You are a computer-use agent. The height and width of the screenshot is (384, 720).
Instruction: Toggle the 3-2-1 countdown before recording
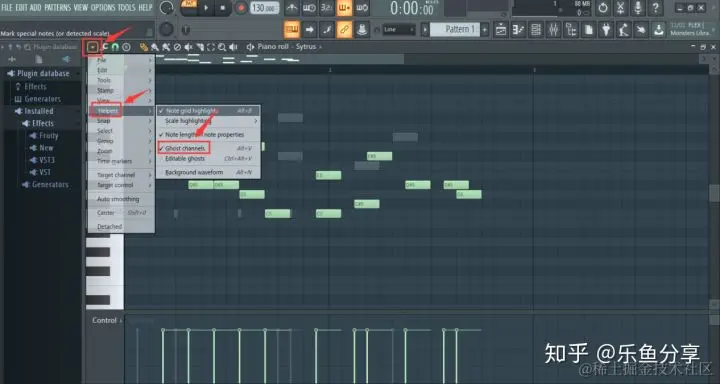click(x=326, y=8)
